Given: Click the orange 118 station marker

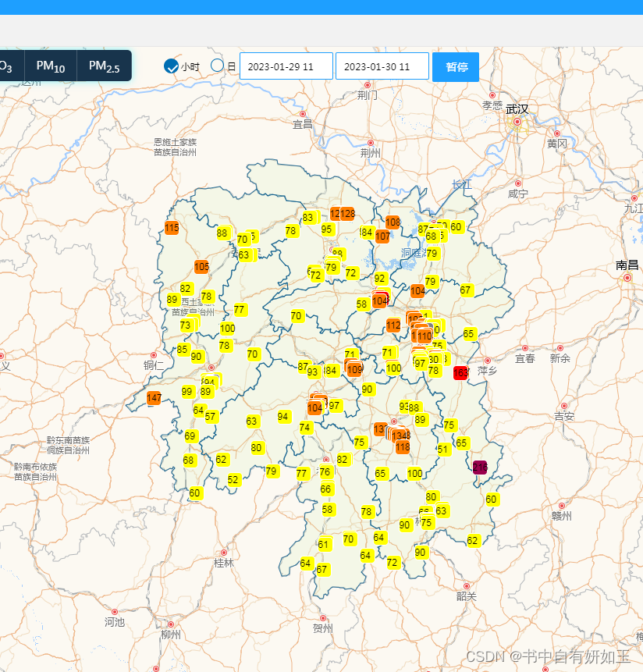Looking at the screenshot, I should pos(403,447).
